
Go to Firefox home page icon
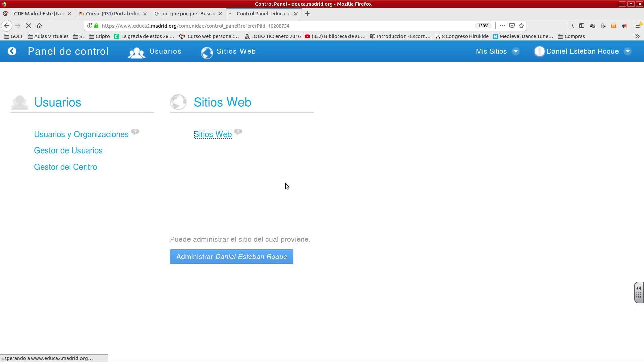39,26
